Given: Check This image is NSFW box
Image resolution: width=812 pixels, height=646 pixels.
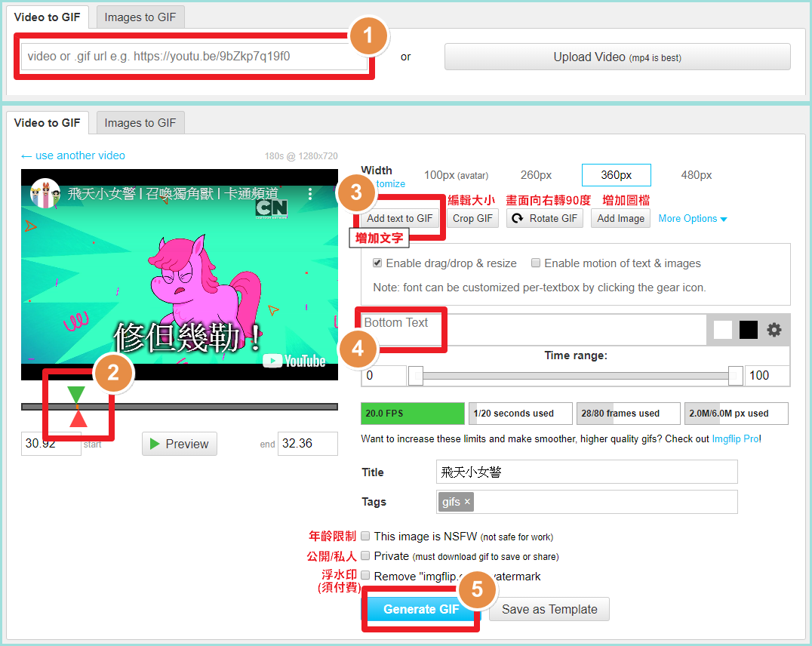Looking at the screenshot, I should [x=365, y=536].
